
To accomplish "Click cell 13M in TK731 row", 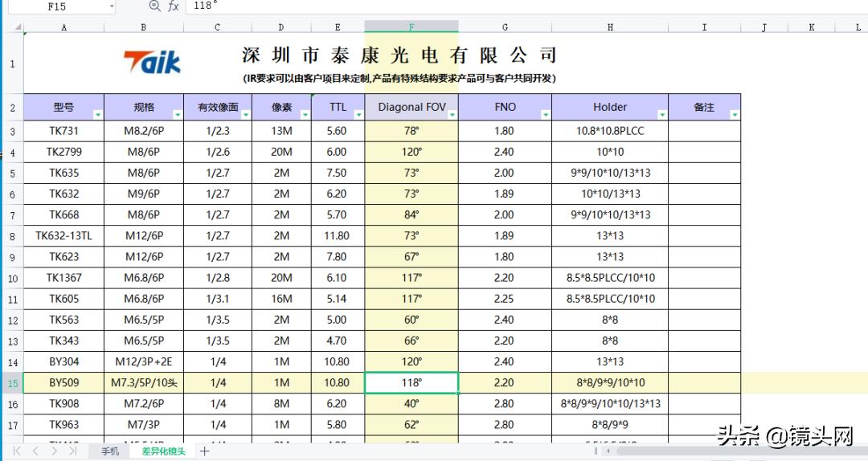I will (281, 131).
